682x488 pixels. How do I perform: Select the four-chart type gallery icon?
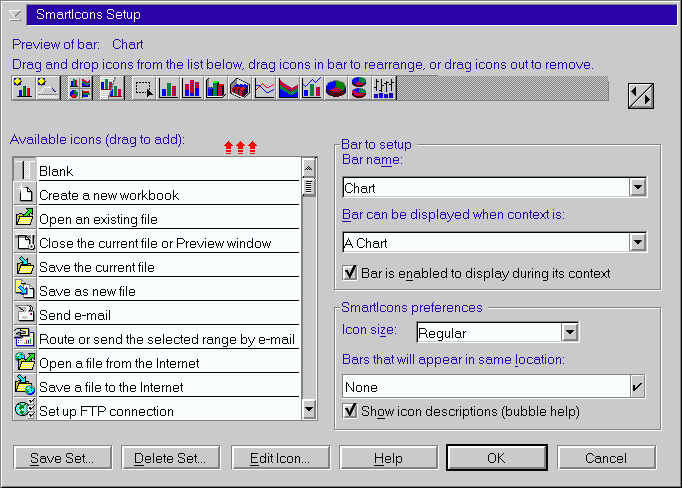tap(80, 88)
